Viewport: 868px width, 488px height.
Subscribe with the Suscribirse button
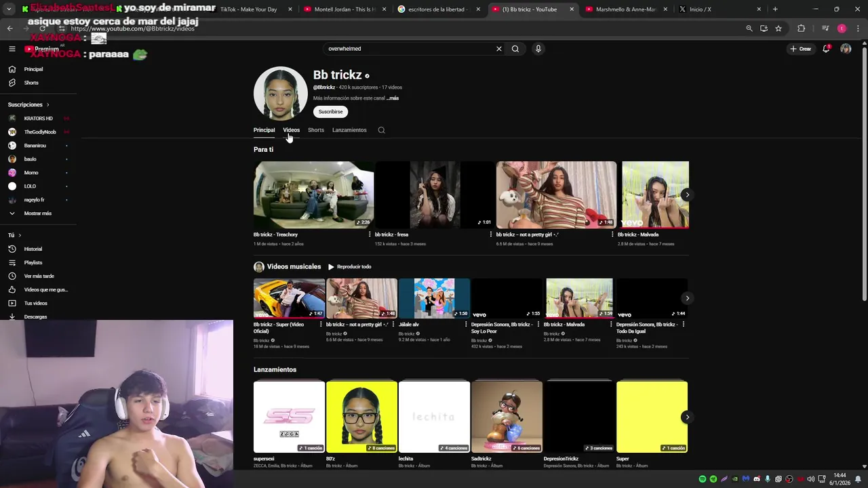click(x=330, y=112)
